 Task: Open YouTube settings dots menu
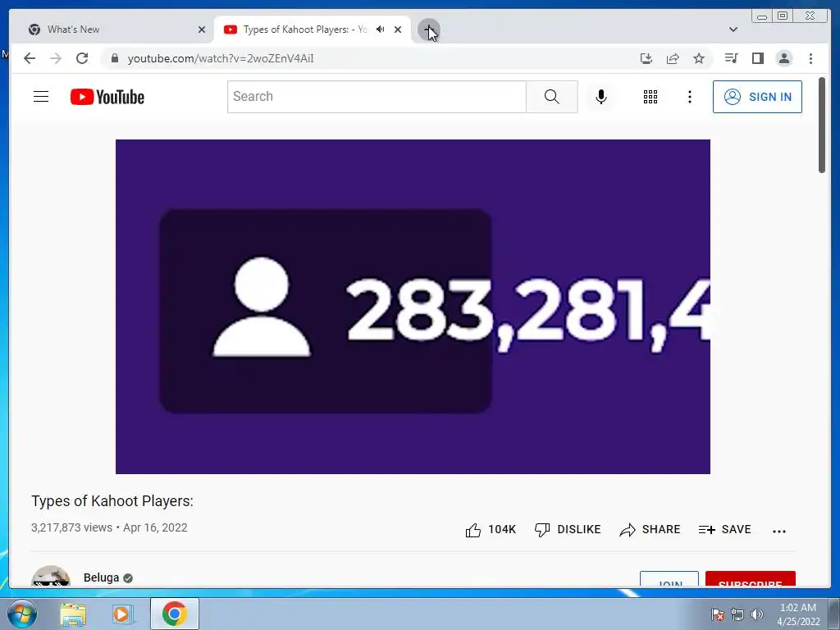[x=689, y=97]
